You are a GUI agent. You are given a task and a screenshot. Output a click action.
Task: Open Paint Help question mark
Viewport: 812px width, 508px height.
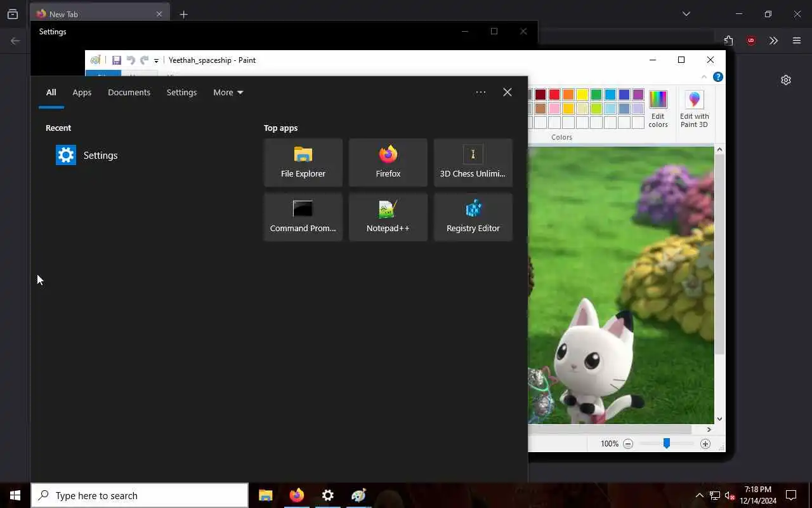718,77
